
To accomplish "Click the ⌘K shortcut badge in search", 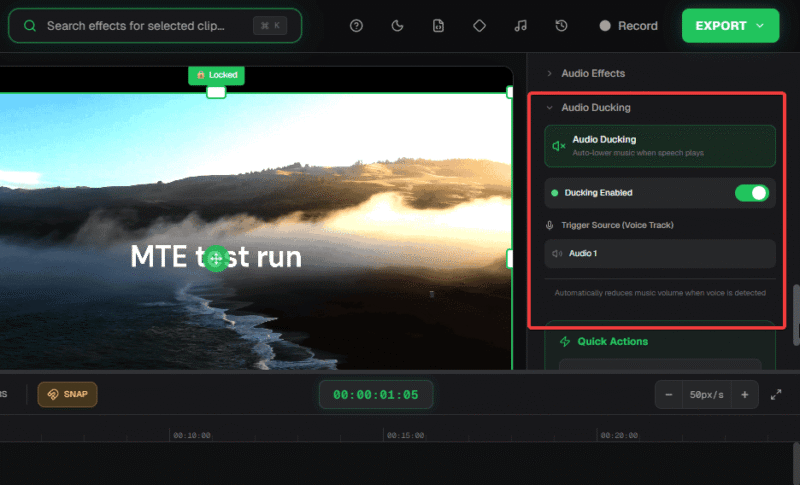I will (x=270, y=25).
